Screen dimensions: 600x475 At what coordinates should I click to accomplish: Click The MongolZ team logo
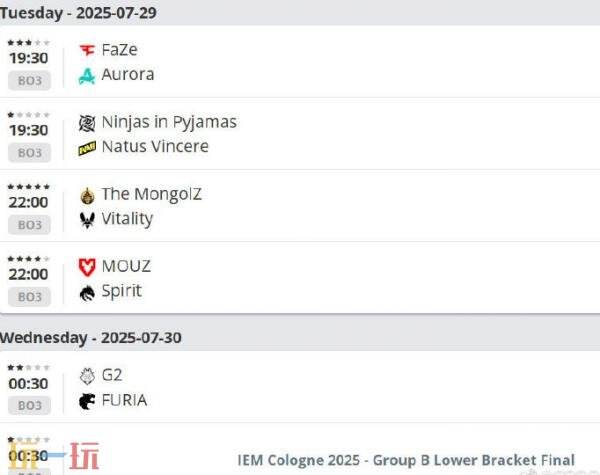tap(87, 196)
